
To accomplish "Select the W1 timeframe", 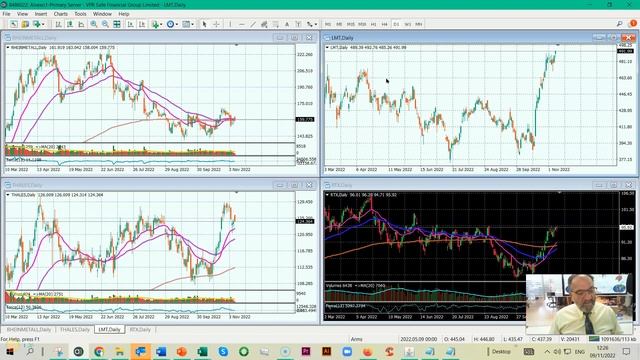I will (x=407, y=24).
